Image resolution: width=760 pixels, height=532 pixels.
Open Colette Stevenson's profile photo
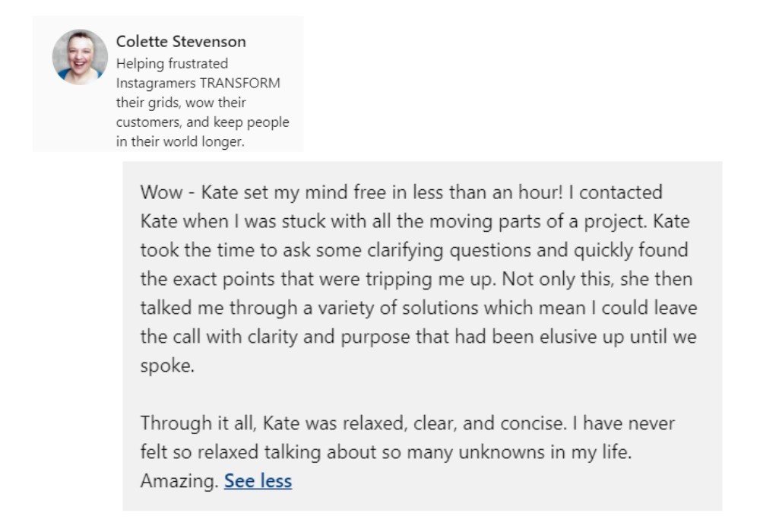pos(80,57)
